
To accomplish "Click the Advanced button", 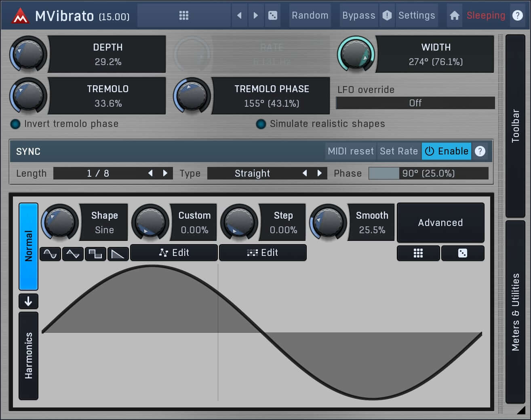I will 440,223.
